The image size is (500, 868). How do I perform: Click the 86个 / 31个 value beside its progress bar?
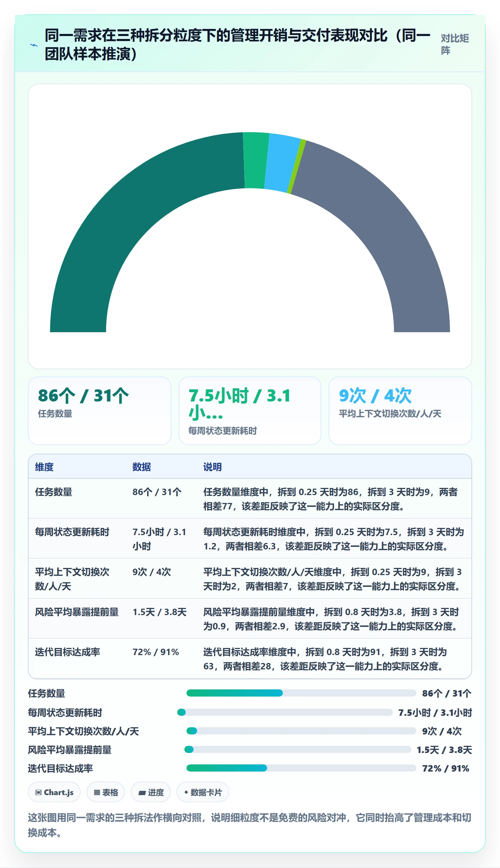coord(446,694)
